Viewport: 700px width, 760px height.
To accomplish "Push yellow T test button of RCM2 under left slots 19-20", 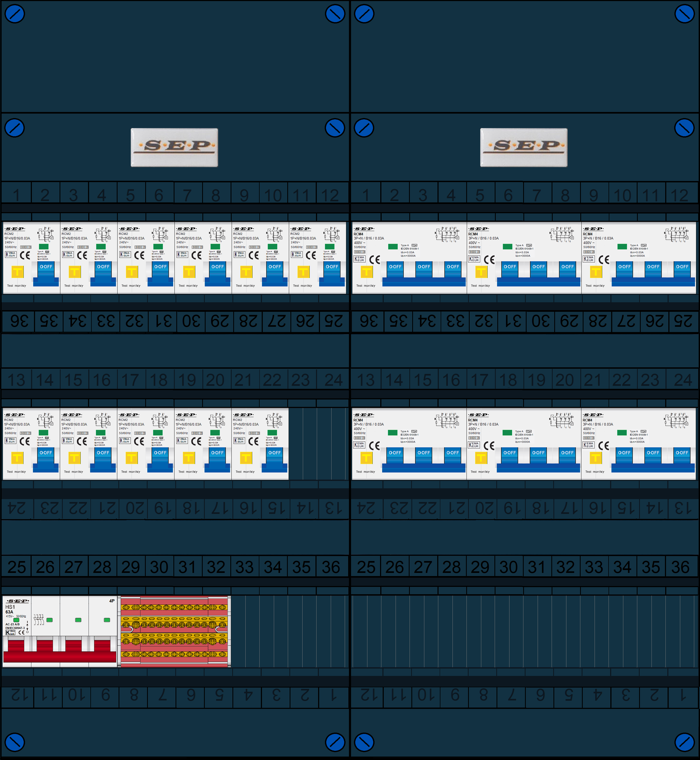I will tap(189, 458).
